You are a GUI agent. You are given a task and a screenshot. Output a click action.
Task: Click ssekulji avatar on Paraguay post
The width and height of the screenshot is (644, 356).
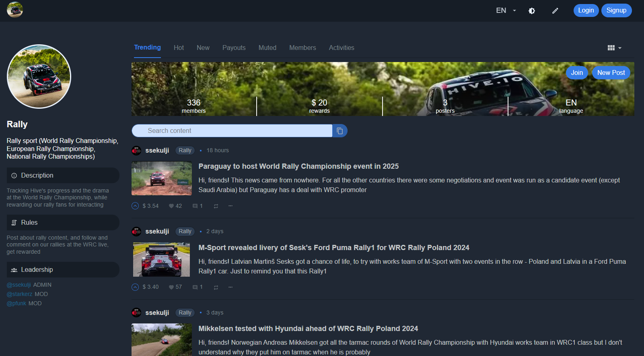(x=136, y=151)
